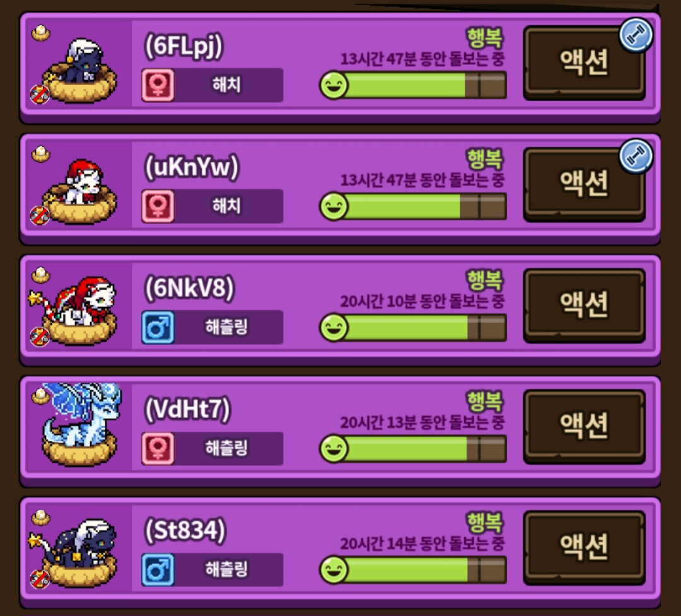Screen dimensions: 681x616
Task: Open 액션 menu for 6FLpj
Action: (x=584, y=63)
